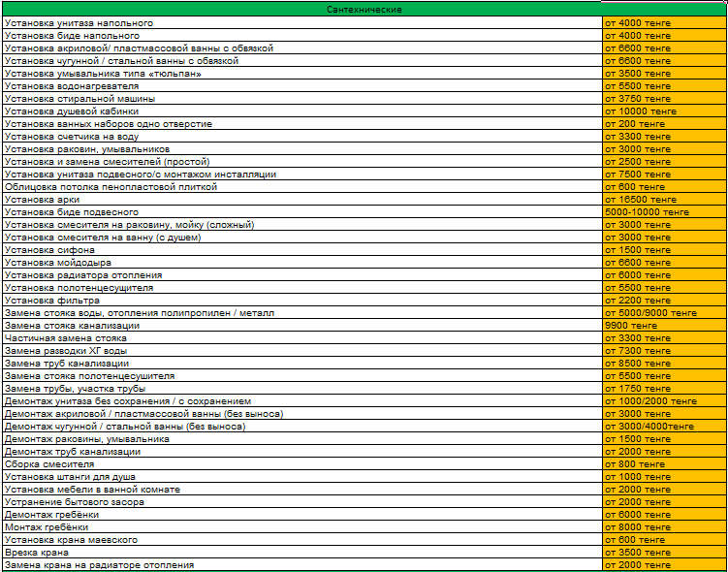Image resolution: width=728 pixels, height=572 pixels.
Task: Click the 'Демонтаж раковины, умывальника' cell
Action: tap(302, 439)
